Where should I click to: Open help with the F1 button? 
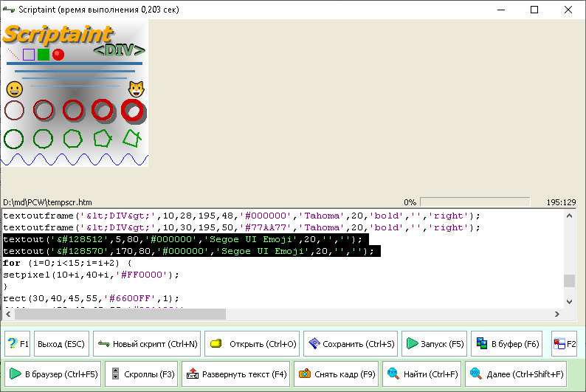[x=17, y=344]
